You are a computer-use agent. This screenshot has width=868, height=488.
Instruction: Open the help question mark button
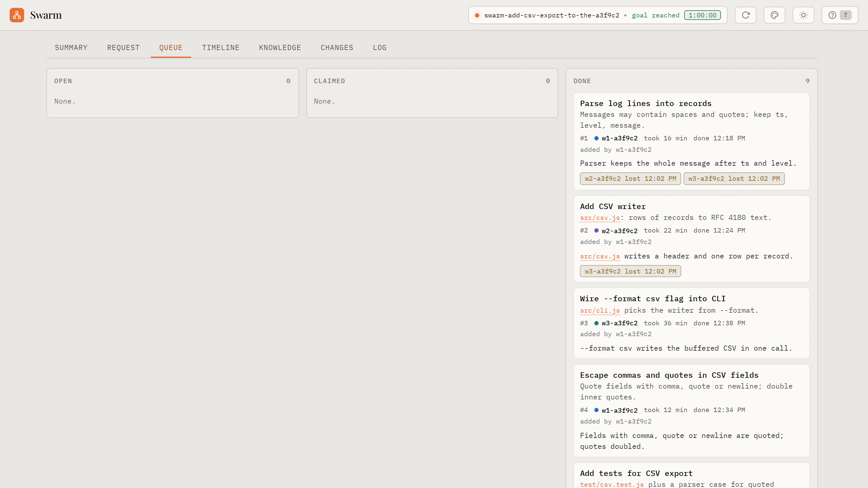(840, 15)
